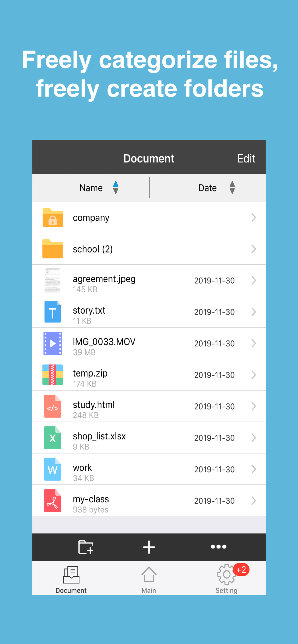This screenshot has height=644, width=298.
Task: Switch to the Main tab
Action: 149,580
